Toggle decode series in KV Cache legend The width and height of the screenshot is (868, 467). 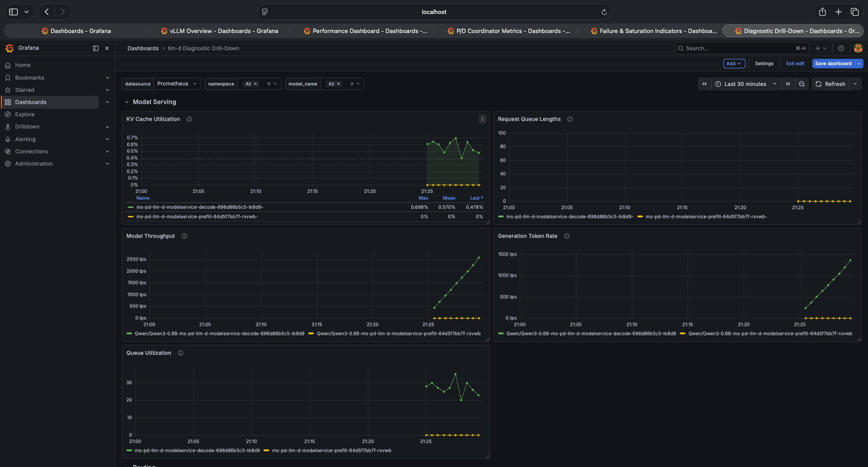pyautogui.click(x=200, y=207)
